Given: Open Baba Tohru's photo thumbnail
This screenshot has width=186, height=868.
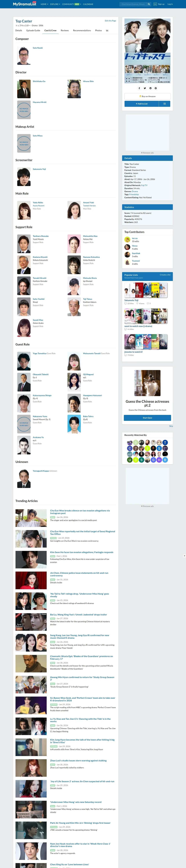Looking at the screenshot, I should tap(74, 424).
